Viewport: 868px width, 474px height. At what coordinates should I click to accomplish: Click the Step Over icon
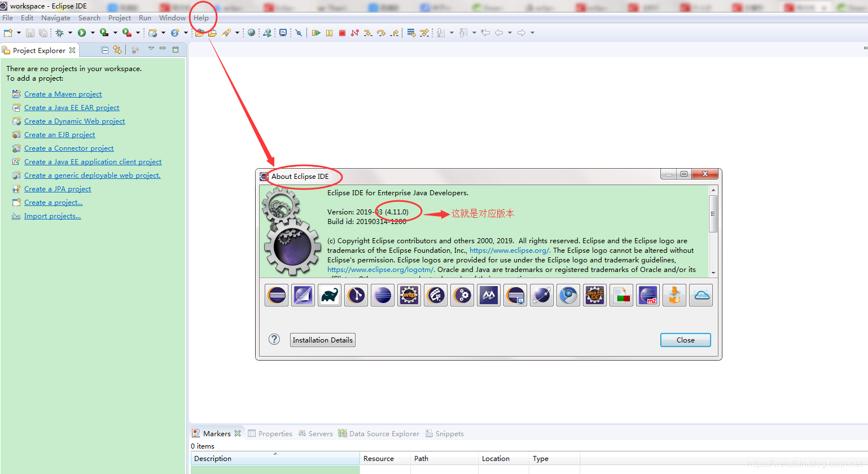click(381, 33)
